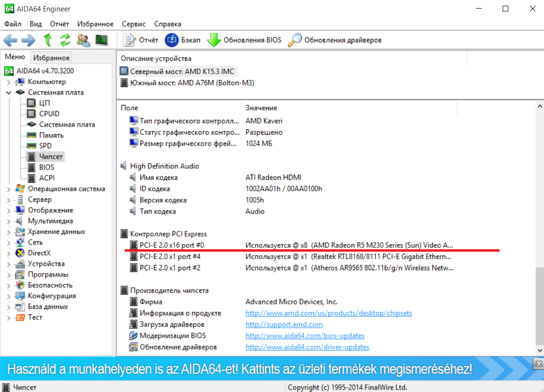Screen dimensions: 544x392
Task: Click the vertical scrollbar up arrow
Action: tap(540, 106)
